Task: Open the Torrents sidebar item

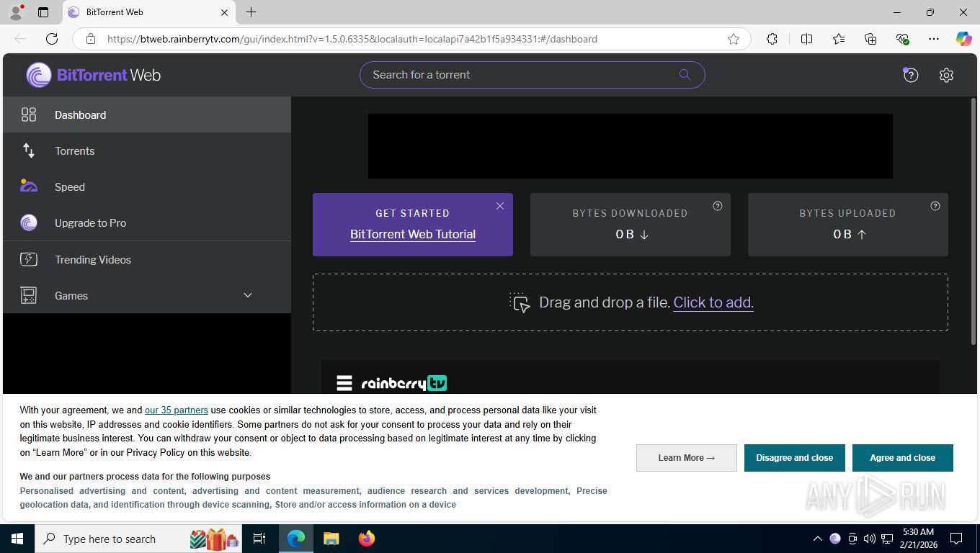Action: pos(147,150)
